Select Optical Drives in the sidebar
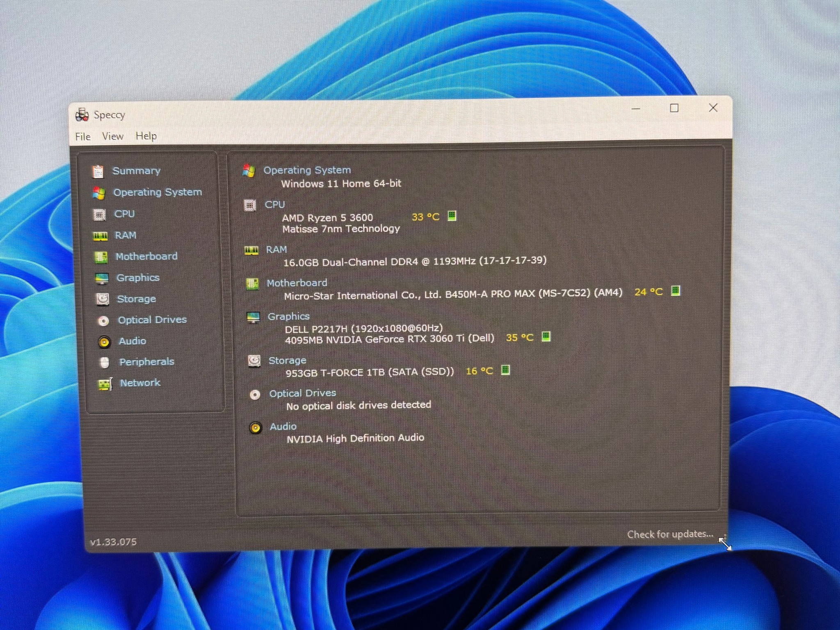 [x=152, y=320]
